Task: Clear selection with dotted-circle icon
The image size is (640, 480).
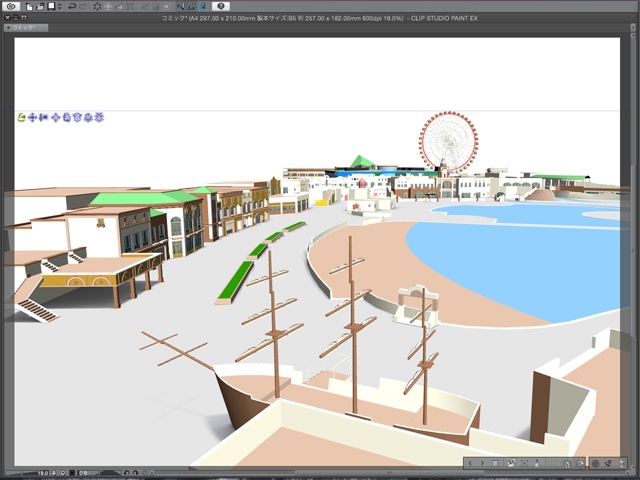Action: (x=97, y=7)
